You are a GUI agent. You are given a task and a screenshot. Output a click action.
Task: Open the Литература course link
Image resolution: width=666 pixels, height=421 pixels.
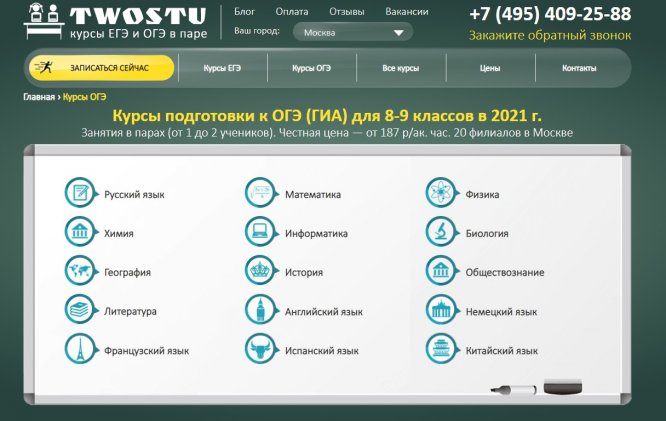tap(130, 311)
